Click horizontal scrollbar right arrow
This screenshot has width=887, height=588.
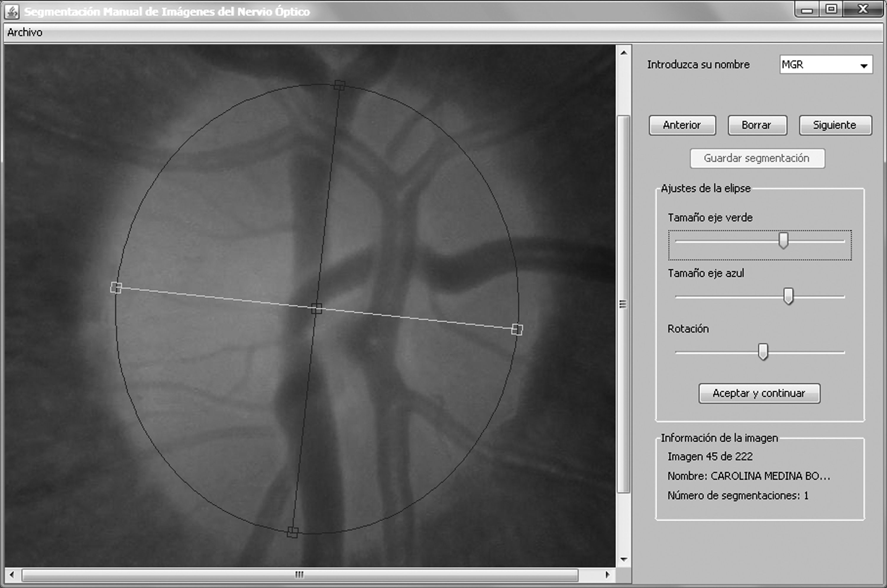[607, 574]
